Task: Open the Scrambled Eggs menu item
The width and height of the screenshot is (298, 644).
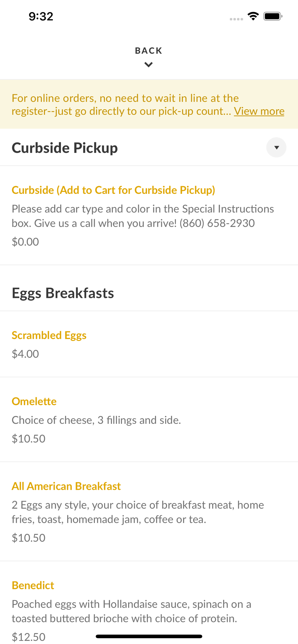Action: [x=49, y=335]
